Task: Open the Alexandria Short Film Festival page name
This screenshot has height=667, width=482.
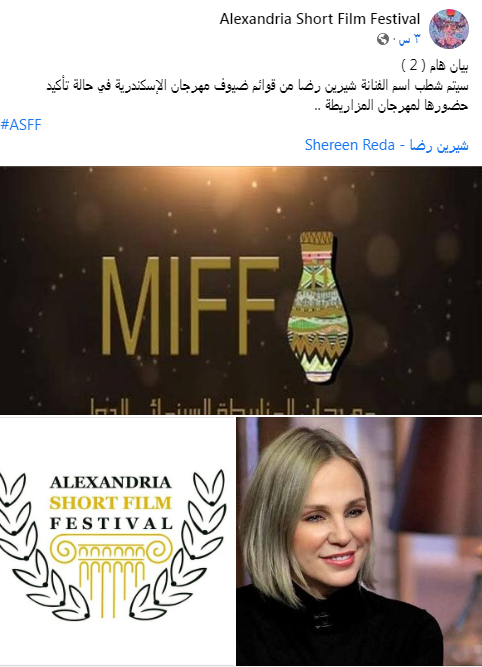Action: (x=319, y=19)
